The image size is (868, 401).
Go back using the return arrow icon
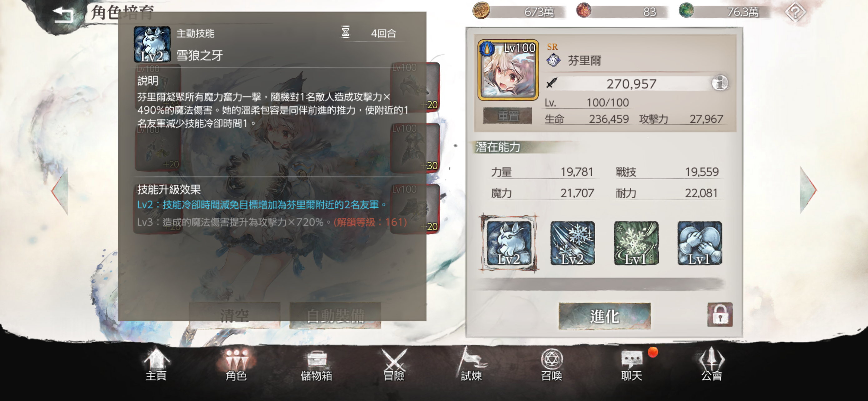point(63,14)
